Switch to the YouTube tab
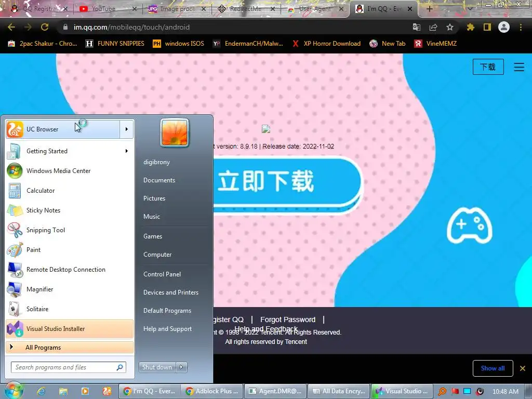 point(107,9)
